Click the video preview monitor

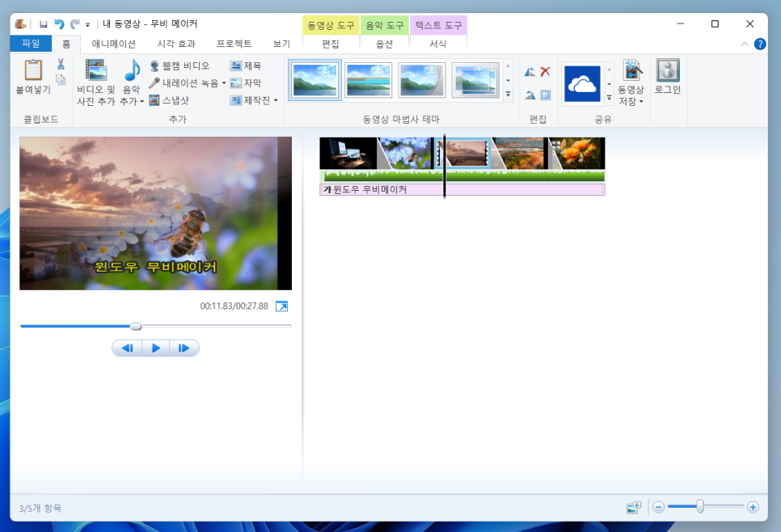[x=155, y=213]
